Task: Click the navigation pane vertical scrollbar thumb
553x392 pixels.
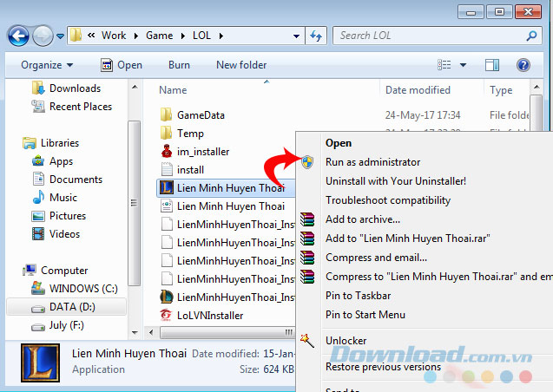Action: coord(134,203)
